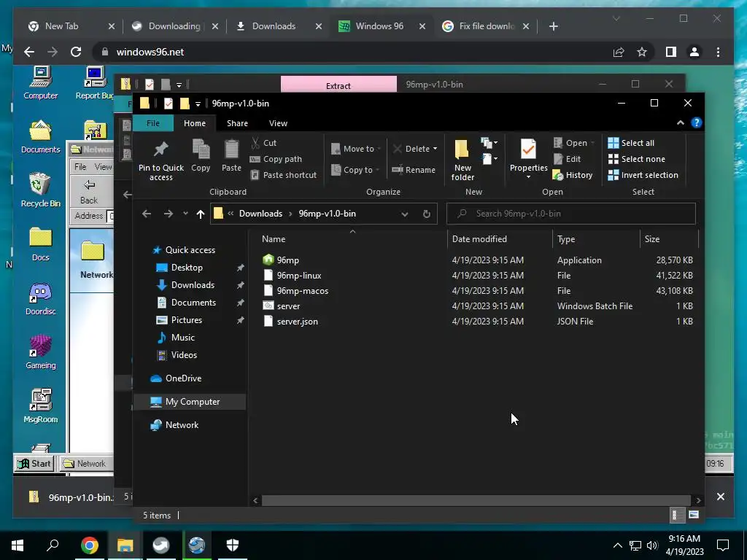The image size is (747, 560).
Task: Click the Paste ribbon icon
Action: point(231,156)
